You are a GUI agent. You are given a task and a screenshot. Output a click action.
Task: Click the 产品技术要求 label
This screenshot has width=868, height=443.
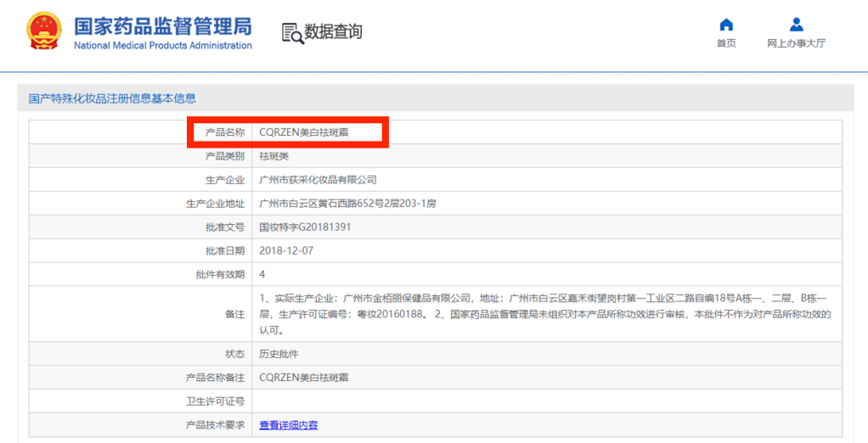click(216, 425)
